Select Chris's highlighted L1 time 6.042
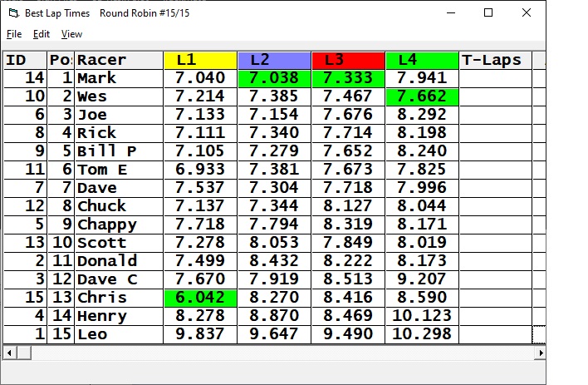Viewport: 588px width, 385px height. click(200, 298)
